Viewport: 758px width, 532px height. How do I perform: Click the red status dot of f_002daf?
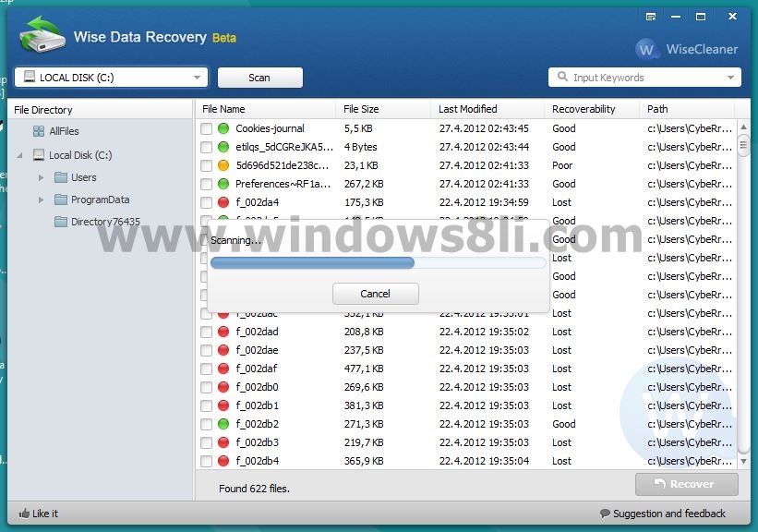[x=223, y=369]
